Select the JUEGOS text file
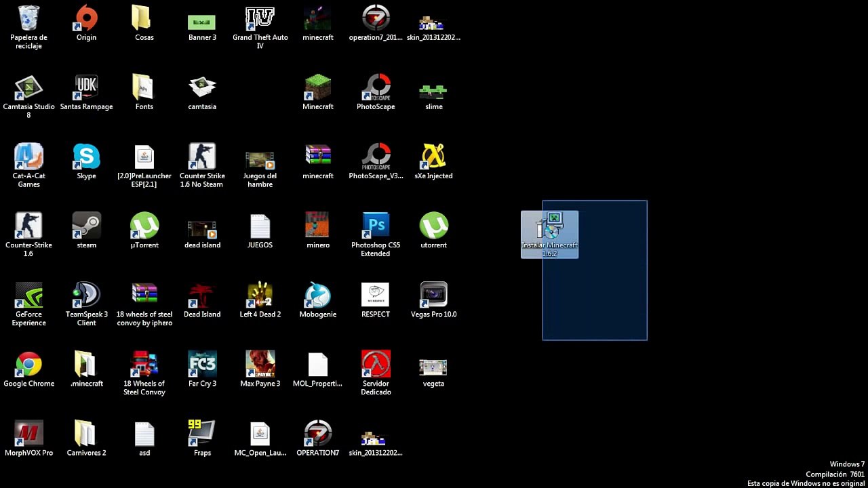868x488 pixels. click(x=260, y=231)
